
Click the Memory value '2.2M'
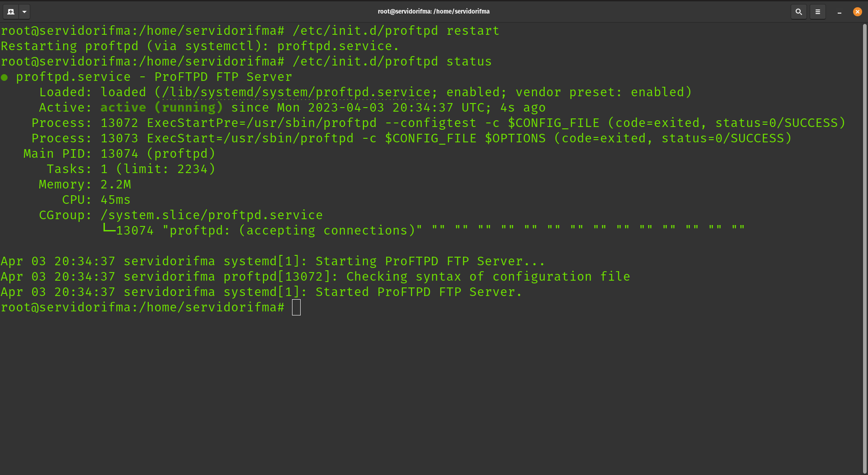[116, 184]
